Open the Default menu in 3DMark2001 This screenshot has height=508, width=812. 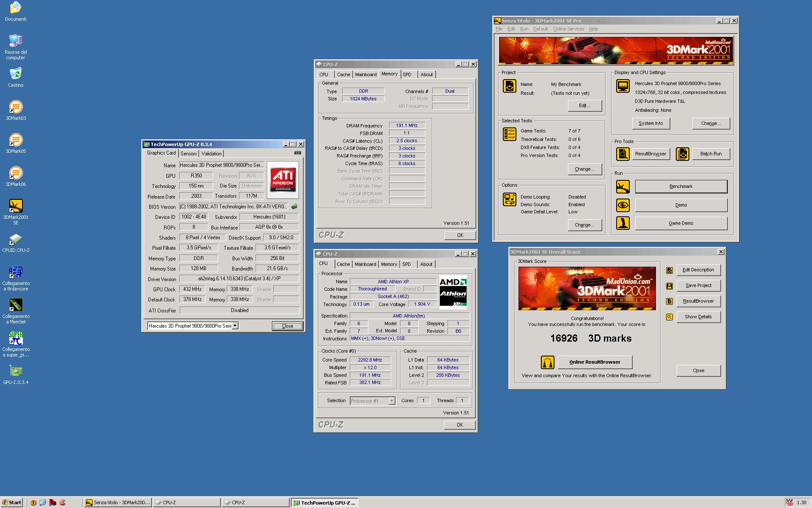click(x=540, y=29)
